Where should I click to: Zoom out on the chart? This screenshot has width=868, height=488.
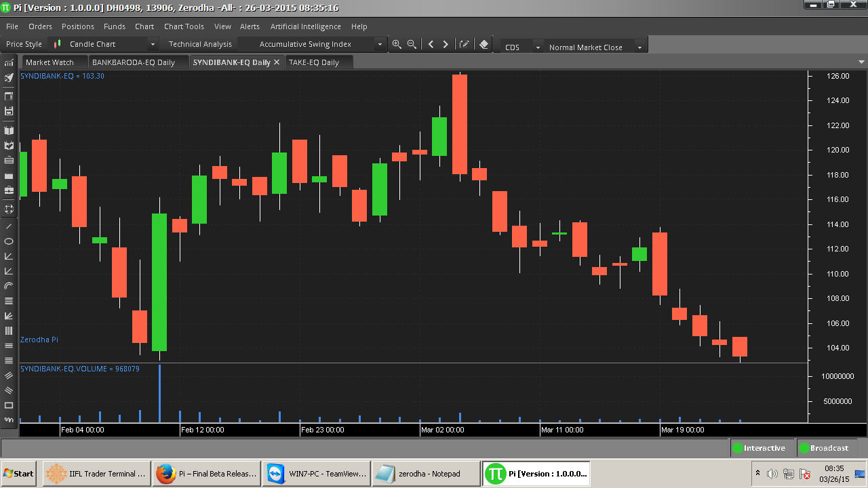411,44
